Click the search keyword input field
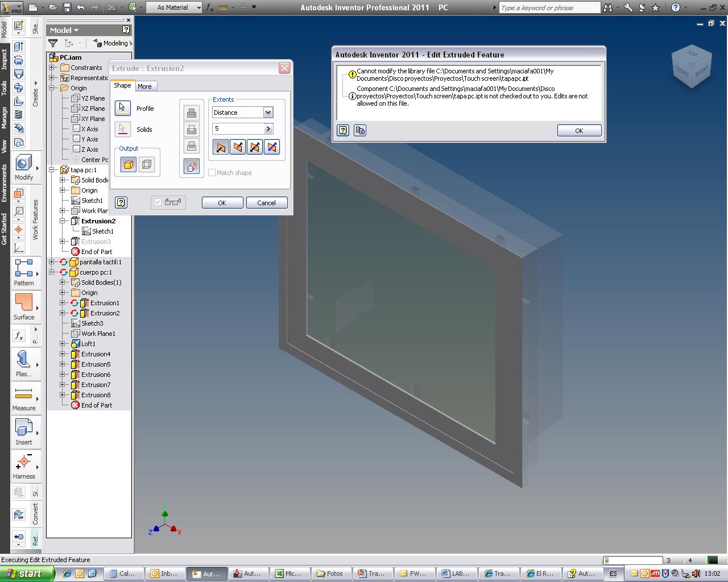 coord(549,7)
